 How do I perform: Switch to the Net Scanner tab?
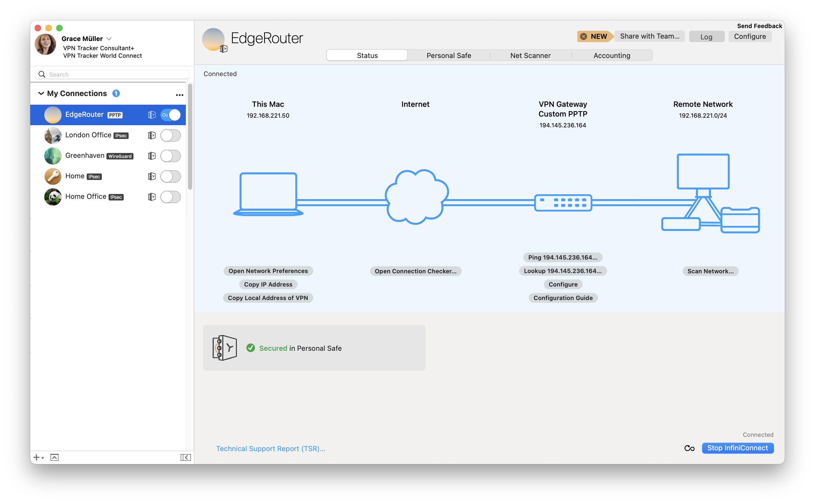530,55
